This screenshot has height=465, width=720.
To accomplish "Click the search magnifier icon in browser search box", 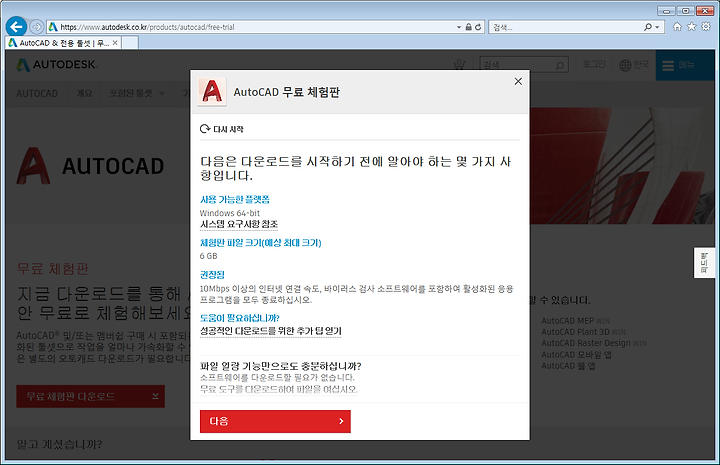I will (648, 27).
